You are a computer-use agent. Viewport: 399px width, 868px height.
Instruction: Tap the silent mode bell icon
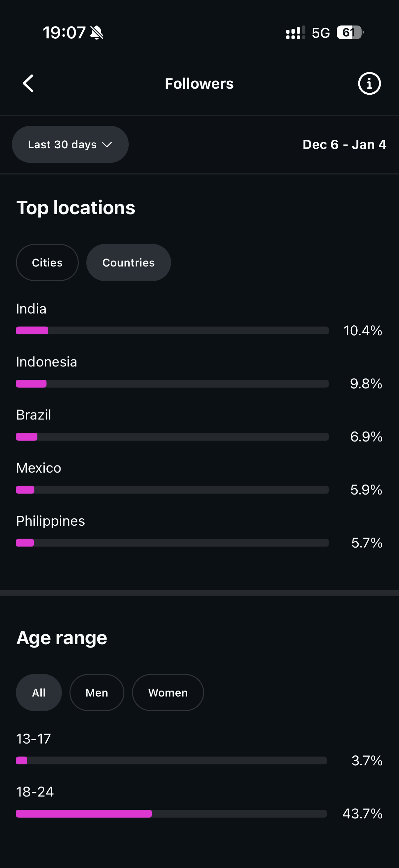tap(97, 33)
